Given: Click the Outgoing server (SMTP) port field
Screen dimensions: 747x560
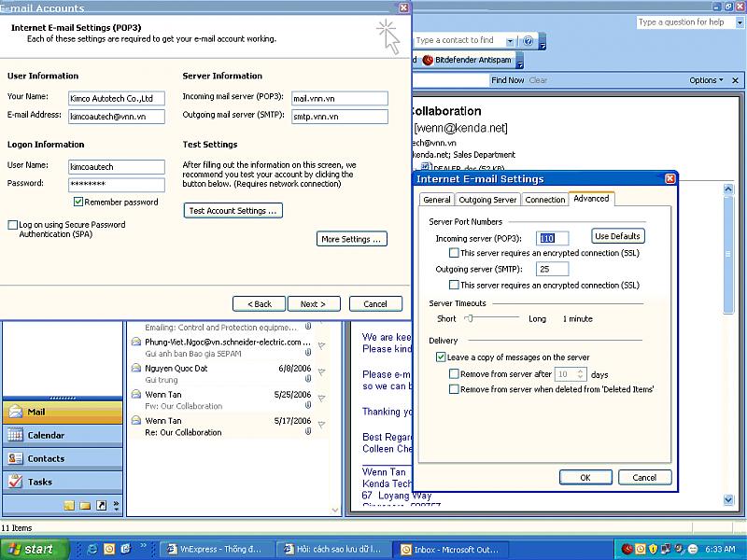Looking at the screenshot, I should click(551, 269).
